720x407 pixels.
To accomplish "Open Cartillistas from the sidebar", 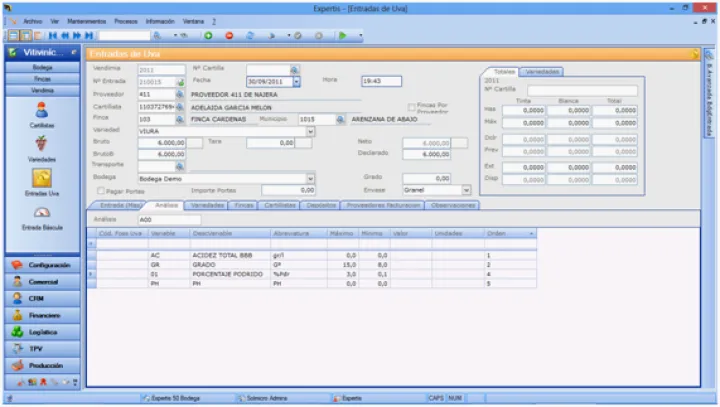I will 42,113.
